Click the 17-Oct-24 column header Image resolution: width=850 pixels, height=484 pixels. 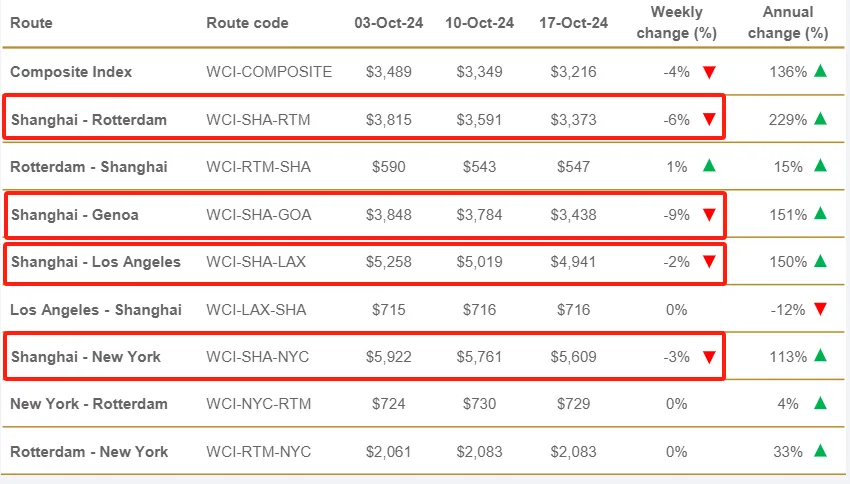coord(573,22)
